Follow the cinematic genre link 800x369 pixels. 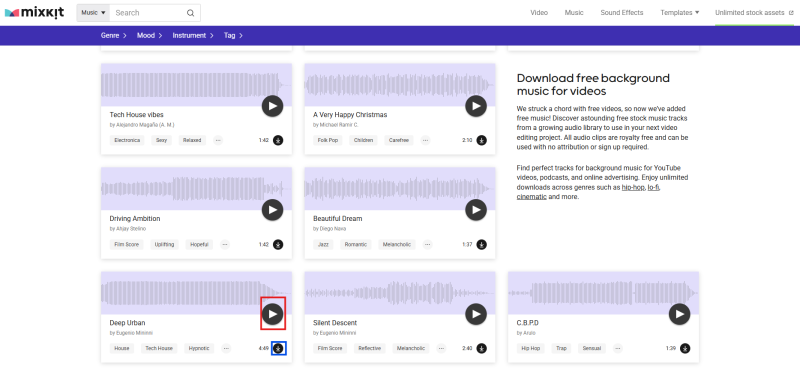[532, 196]
